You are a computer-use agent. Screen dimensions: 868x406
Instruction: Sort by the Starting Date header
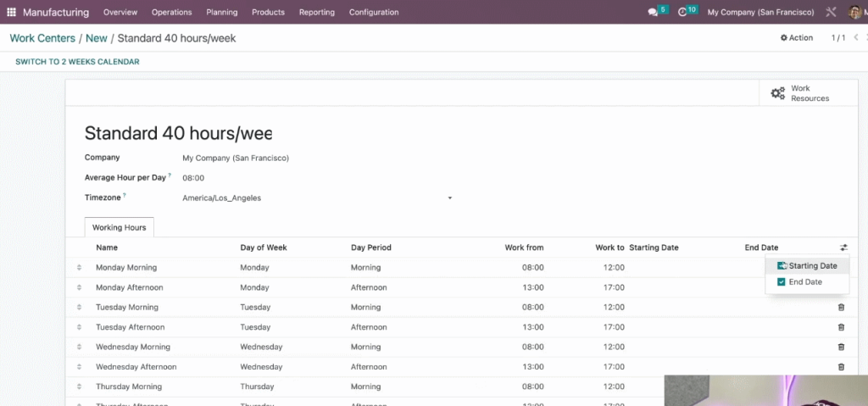654,247
